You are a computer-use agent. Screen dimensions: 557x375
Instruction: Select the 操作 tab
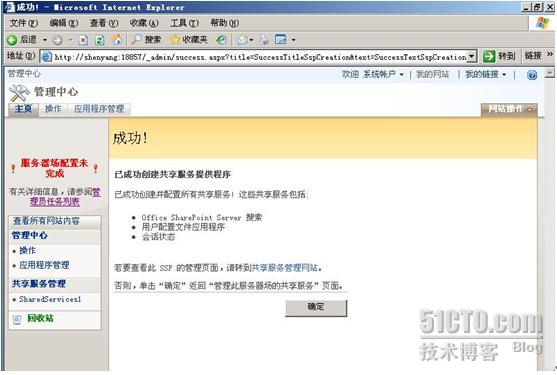[x=53, y=109]
